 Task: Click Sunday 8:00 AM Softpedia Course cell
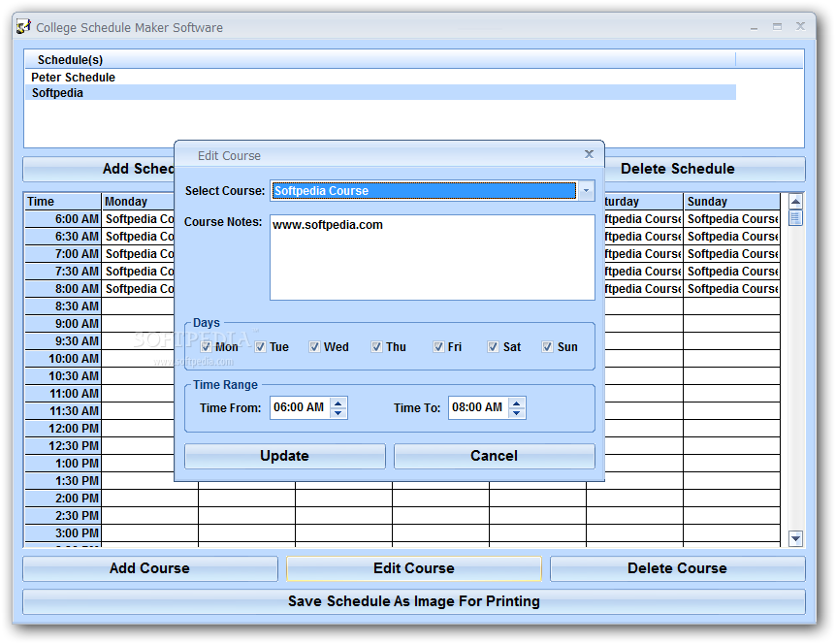tap(731, 289)
